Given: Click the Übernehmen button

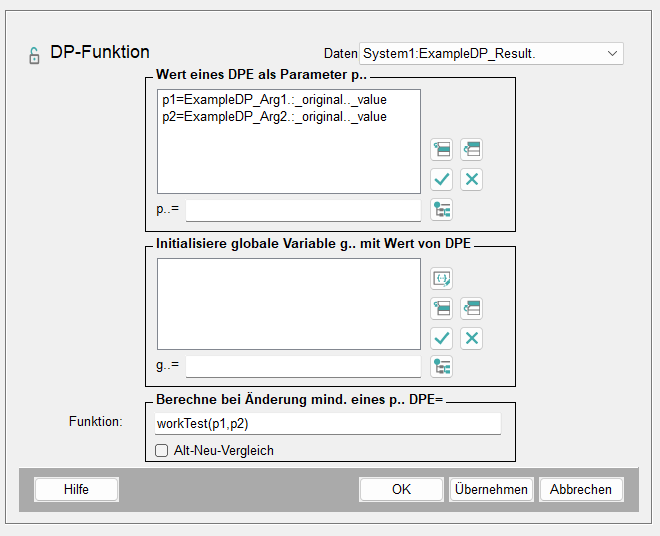Looking at the screenshot, I should [x=491, y=489].
